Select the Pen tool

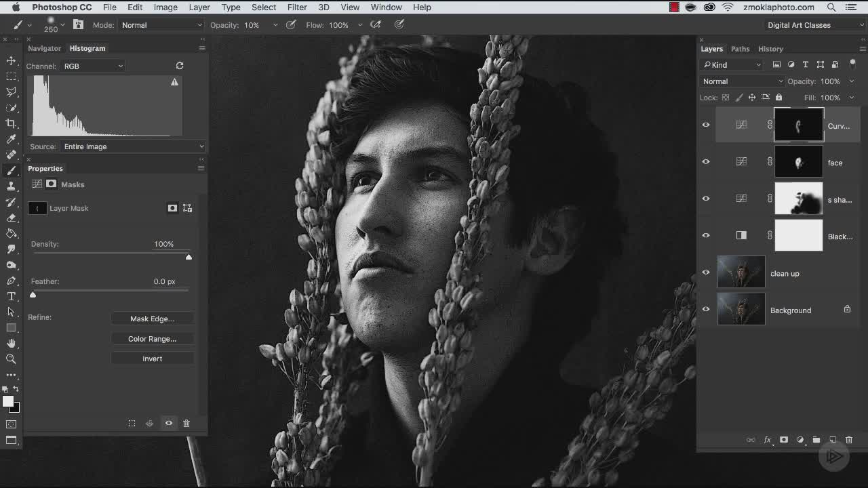pos(11,281)
